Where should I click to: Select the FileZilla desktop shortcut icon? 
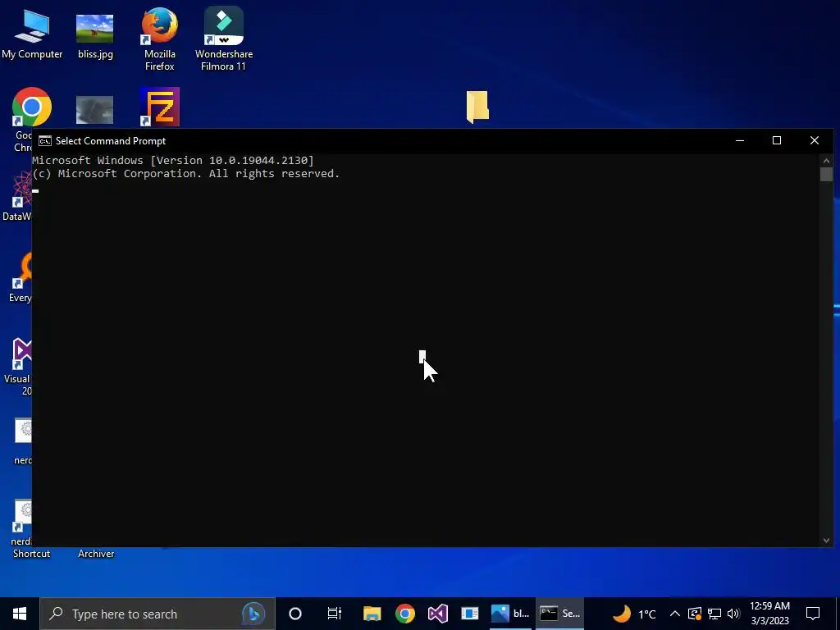tap(160, 107)
